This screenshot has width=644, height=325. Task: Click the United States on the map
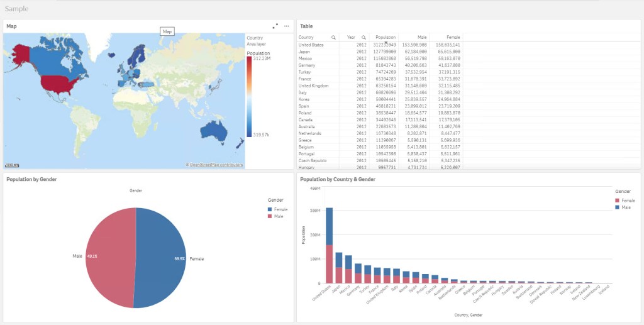[60, 82]
